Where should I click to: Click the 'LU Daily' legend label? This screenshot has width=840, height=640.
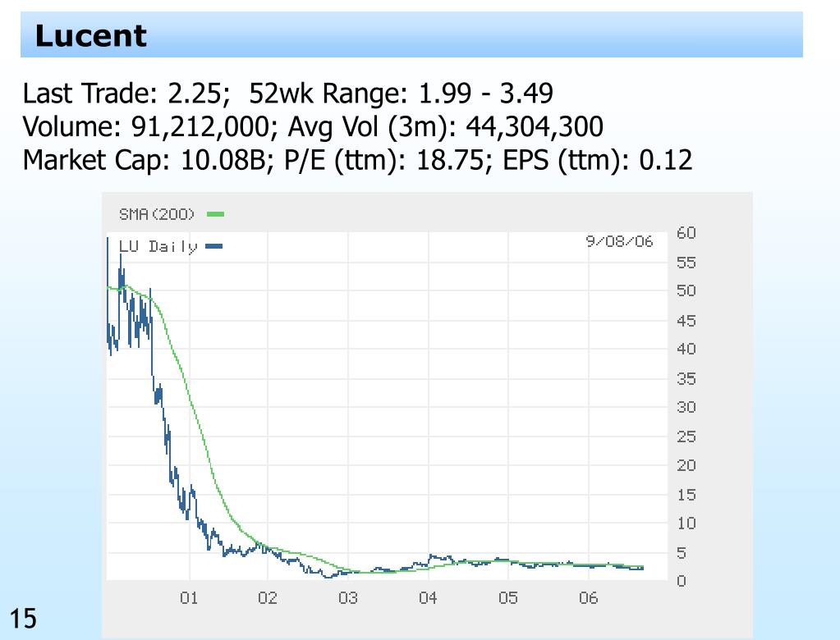click(158, 247)
